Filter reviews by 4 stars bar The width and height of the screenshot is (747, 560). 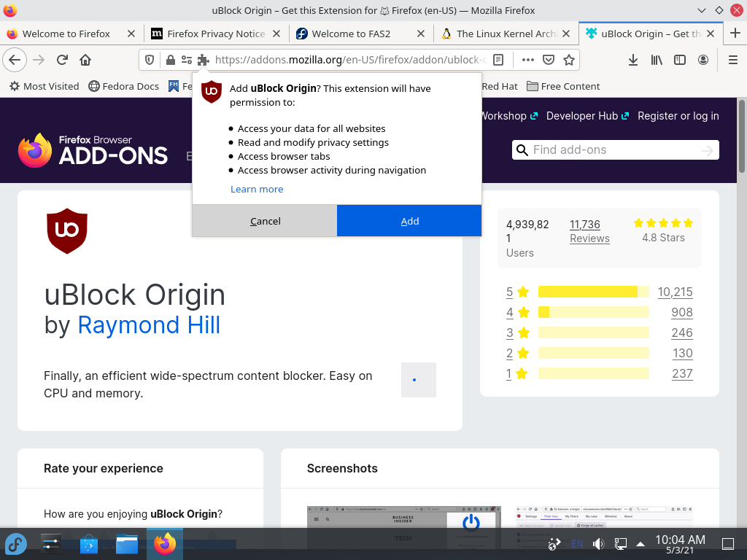(x=594, y=312)
